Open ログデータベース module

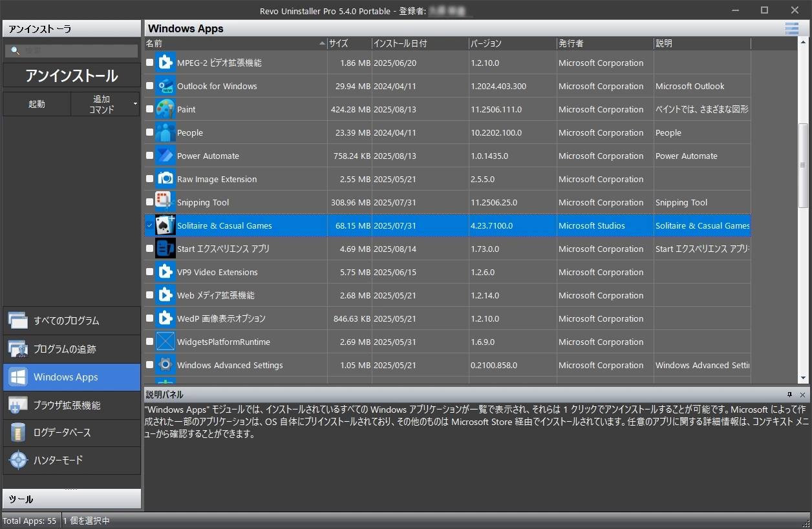tap(72, 433)
